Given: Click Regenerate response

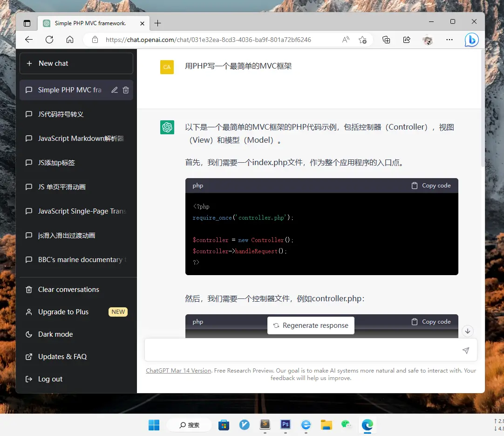Looking at the screenshot, I should point(311,325).
